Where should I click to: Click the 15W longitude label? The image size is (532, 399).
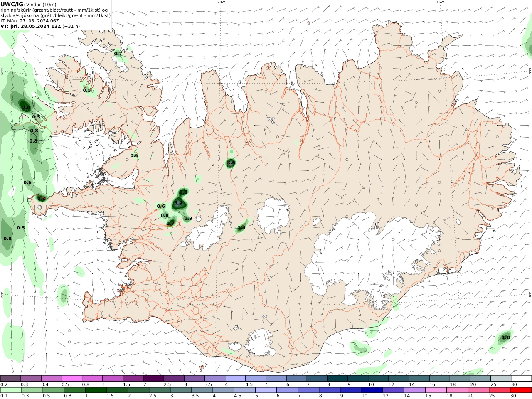click(440, 2)
